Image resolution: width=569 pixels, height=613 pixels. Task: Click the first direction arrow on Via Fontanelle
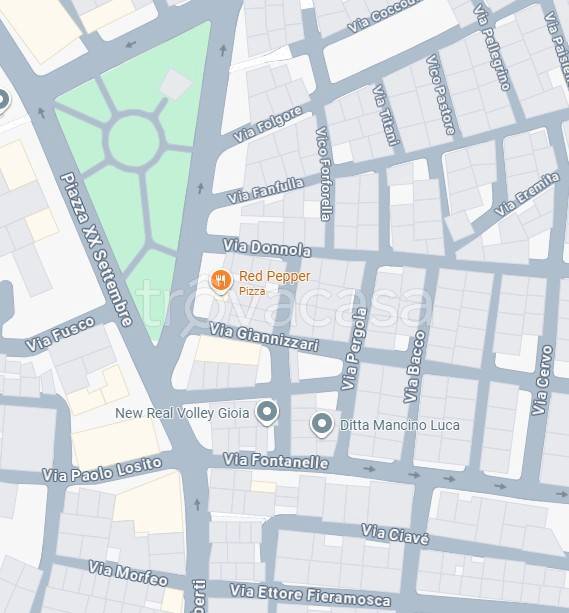click(369, 468)
